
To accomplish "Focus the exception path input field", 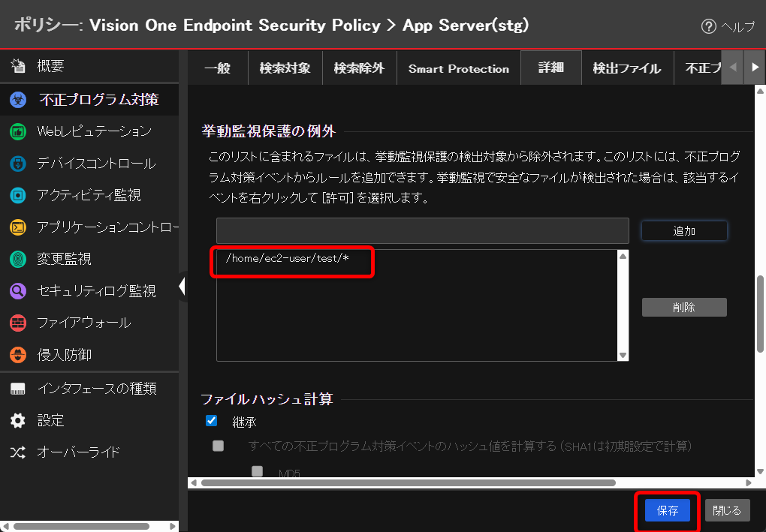I will pos(423,231).
